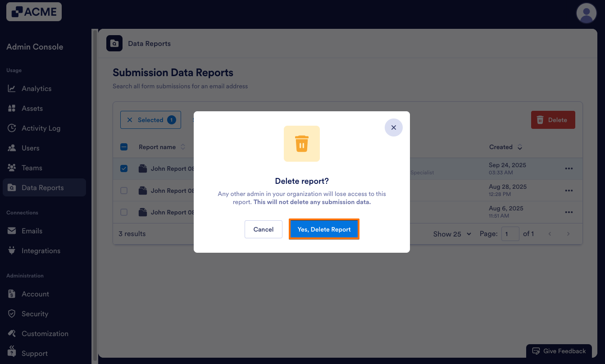Check the second John Report checkbox
The width and height of the screenshot is (605, 364).
(124, 191)
